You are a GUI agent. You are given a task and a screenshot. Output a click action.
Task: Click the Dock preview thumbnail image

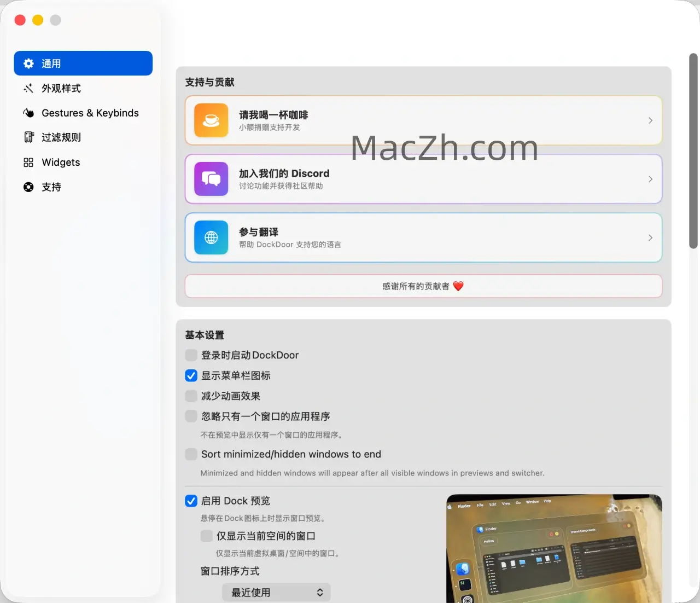point(553,548)
